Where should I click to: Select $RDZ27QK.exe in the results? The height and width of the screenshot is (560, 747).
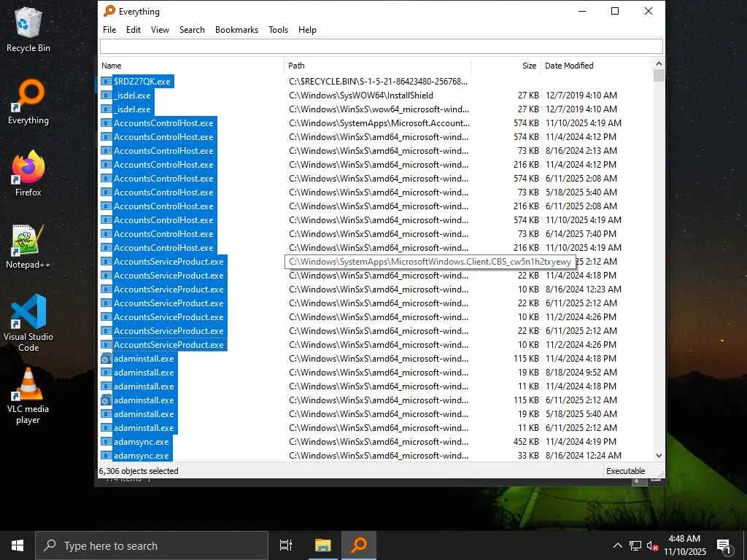click(x=142, y=82)
